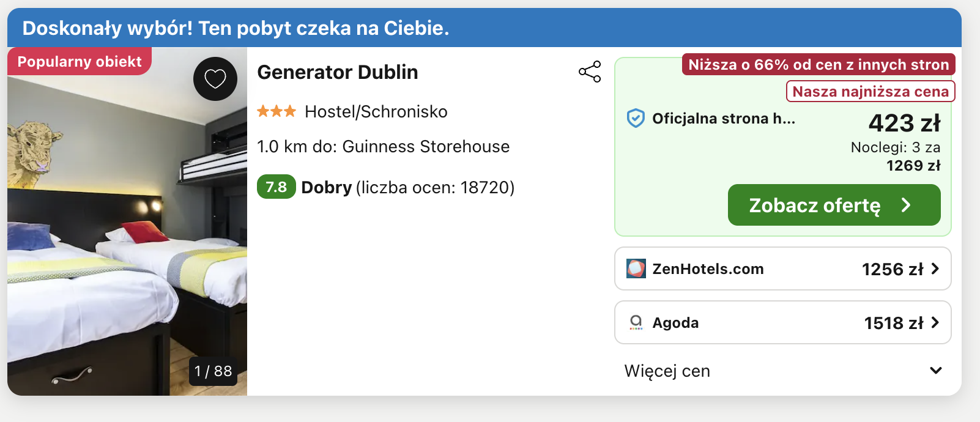Click the three-star rating icons
Screen dimensions: 980x422
click(277, 111)
